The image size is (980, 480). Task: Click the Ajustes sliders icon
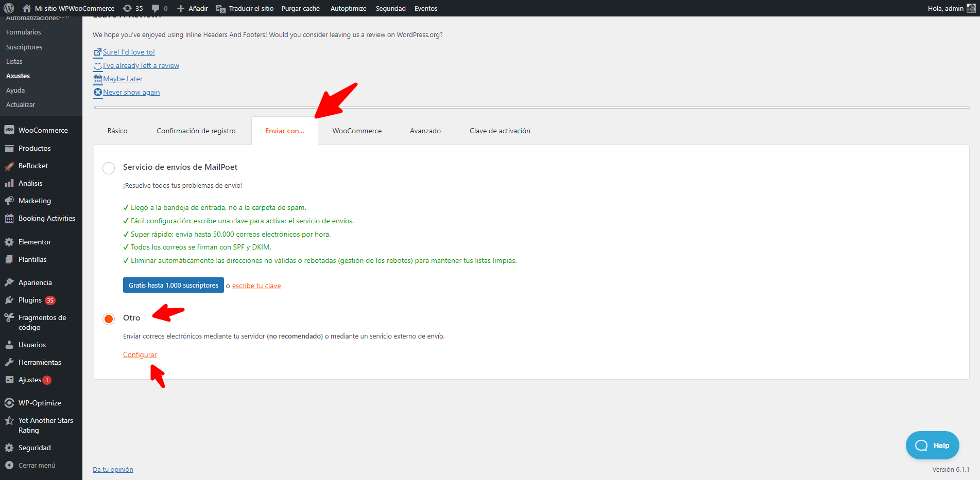[x=9, y=380]
